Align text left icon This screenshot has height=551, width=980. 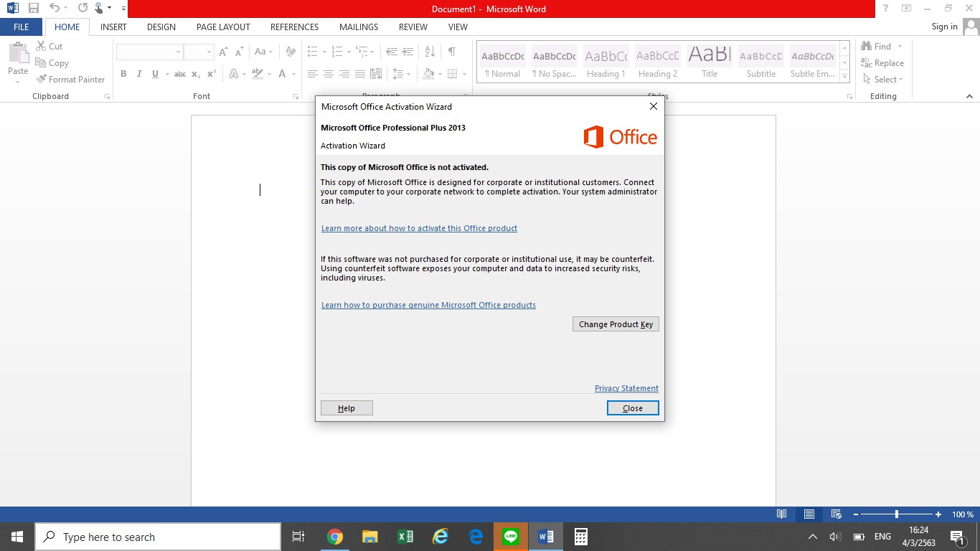tap(313, 74)
